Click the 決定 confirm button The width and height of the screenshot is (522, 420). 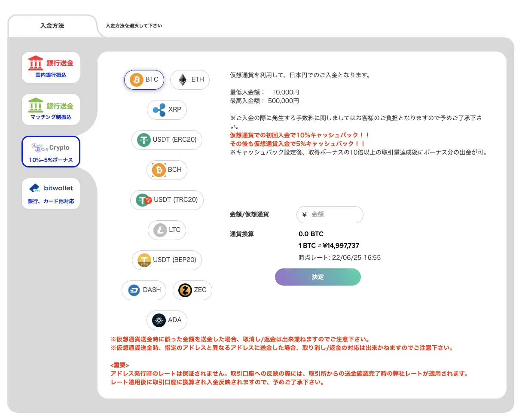(318, 277)
